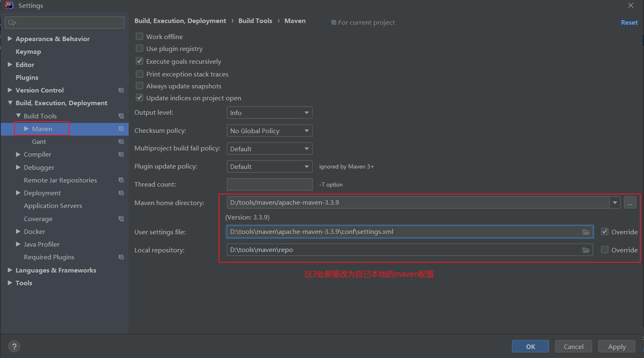Select Application Servers item
Image resolution: width=644 pixels, height=358 pixels.
(x=53, y=206)
